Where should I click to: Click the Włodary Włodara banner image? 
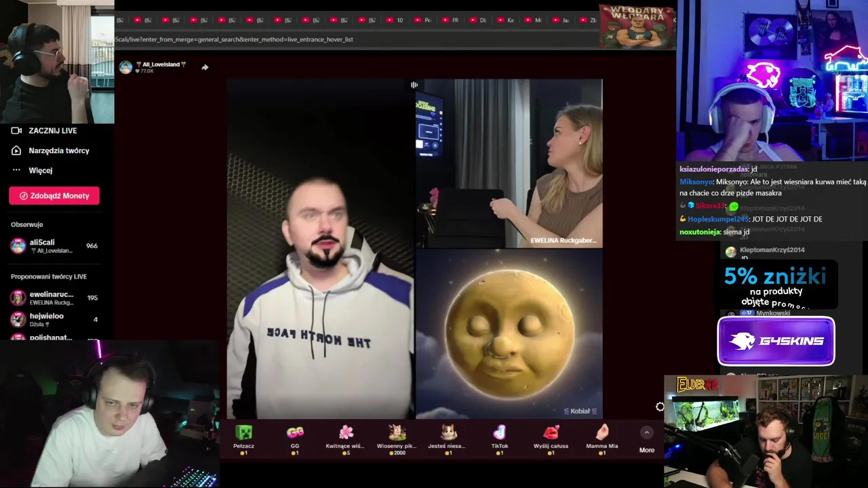[637, 27]
